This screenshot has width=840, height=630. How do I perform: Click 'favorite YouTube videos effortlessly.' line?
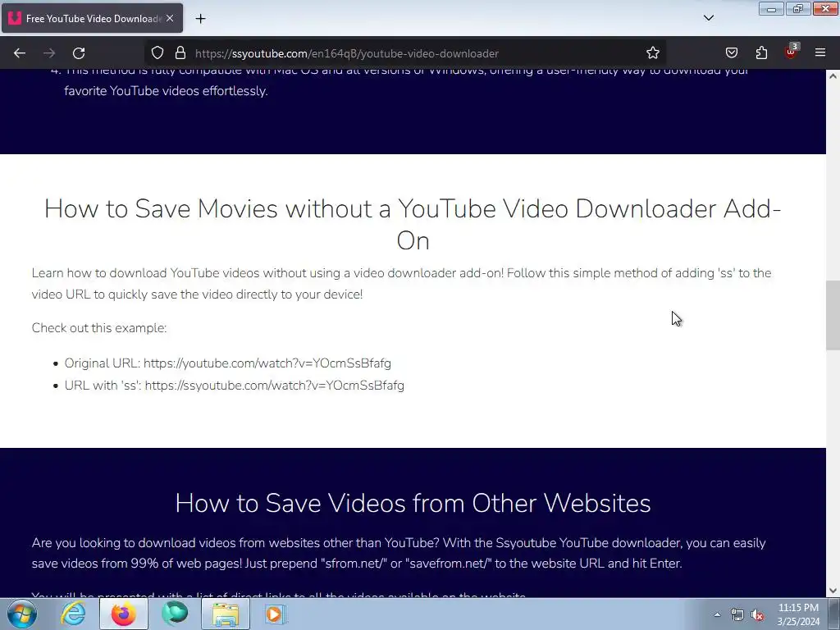[166, 91]
